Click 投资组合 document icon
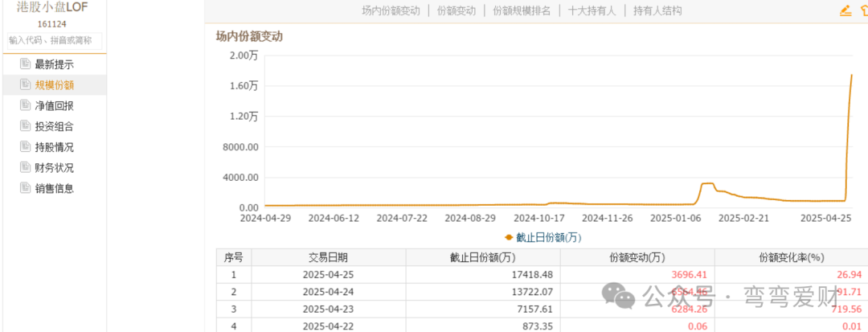The image size is (868, 332). coord(25,125)
